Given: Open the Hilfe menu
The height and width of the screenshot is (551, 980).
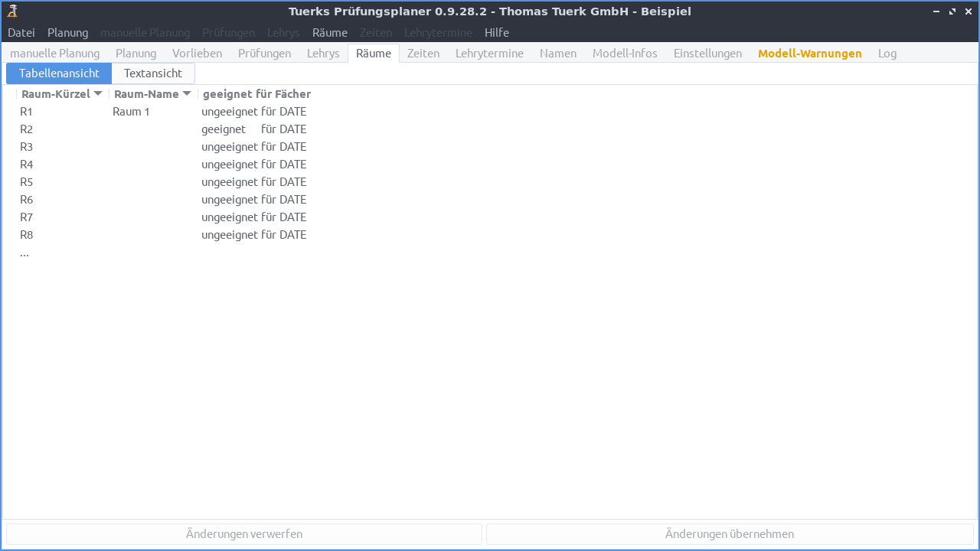Looking at the screenshot, I should point(496,32).
